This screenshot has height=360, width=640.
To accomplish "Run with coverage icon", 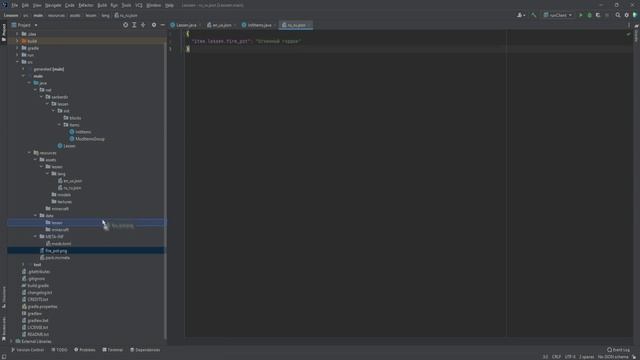I will [598, 15].
